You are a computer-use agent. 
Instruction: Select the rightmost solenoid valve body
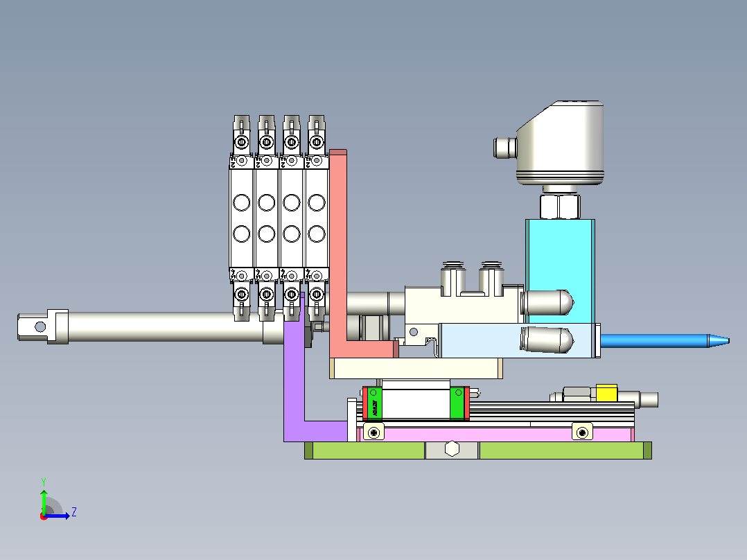[x=316, y=218]
